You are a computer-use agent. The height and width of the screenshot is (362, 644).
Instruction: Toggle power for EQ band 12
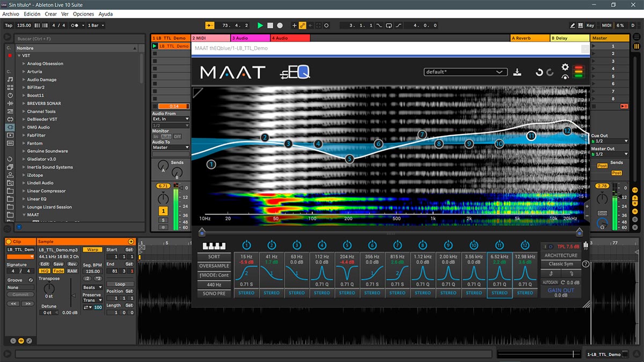(x=525, y=245)
